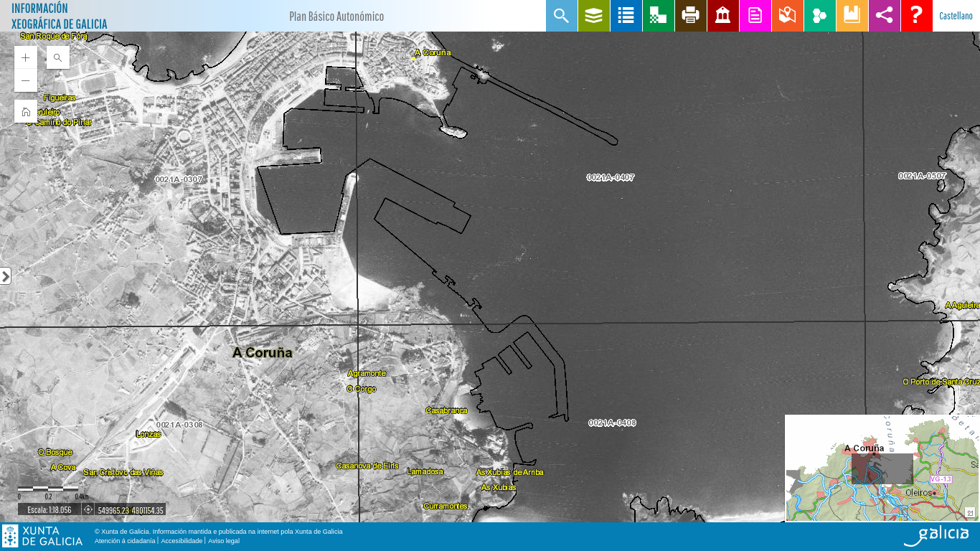Toggle the coordinate crosshair button
This screenshot has height=551, width=980.
coord(88,509)
